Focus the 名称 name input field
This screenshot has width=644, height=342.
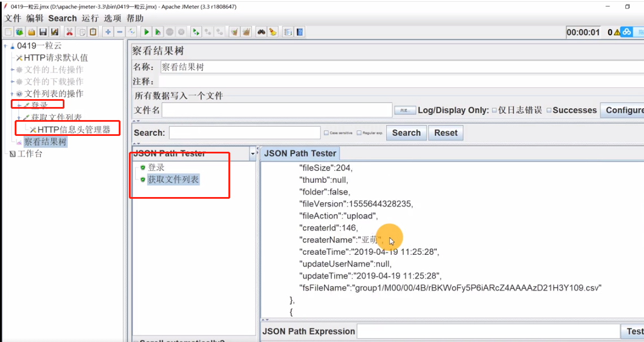pyautogui.click(x=401, y=67)
